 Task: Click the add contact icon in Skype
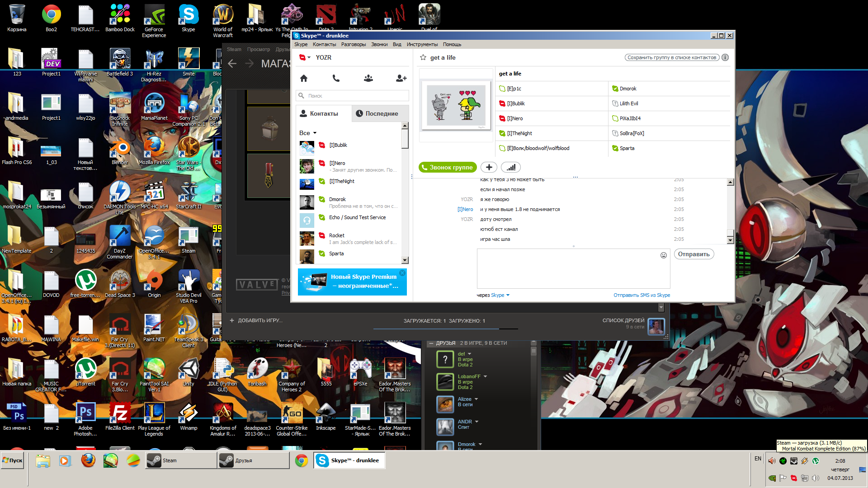pos(401,78)
